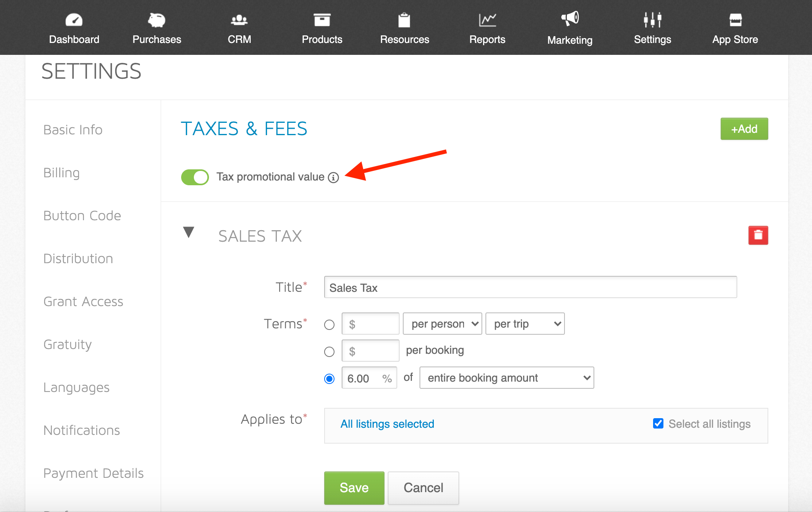Select the per booking radio button
Image resolution: width=812 pixels, height=512 pixels.
coord(329,352)
